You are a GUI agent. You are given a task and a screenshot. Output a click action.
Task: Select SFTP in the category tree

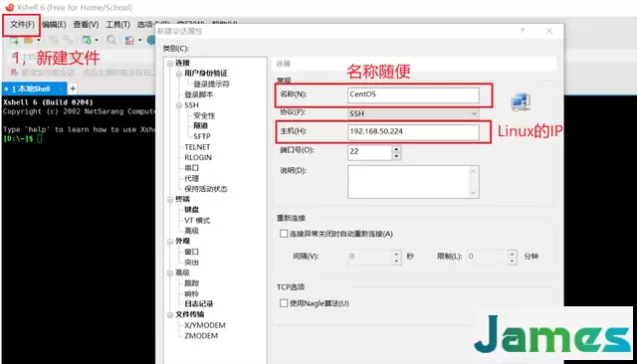tap(201, 136)
